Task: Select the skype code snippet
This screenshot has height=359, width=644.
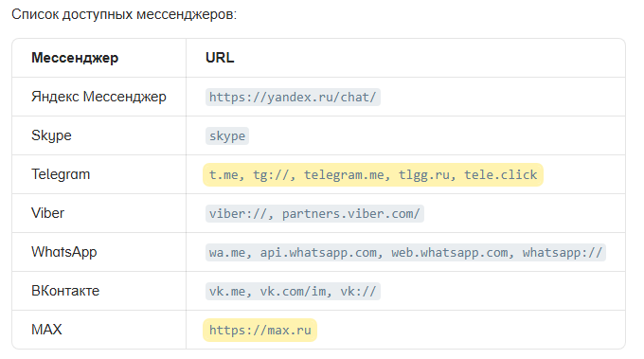Action: [x=227, y=136]
